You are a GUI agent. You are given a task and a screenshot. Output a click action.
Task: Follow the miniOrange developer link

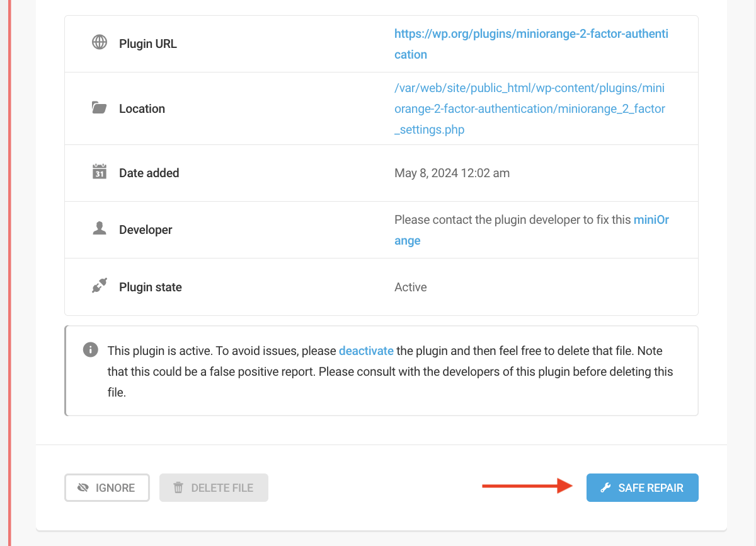(651, 220)
